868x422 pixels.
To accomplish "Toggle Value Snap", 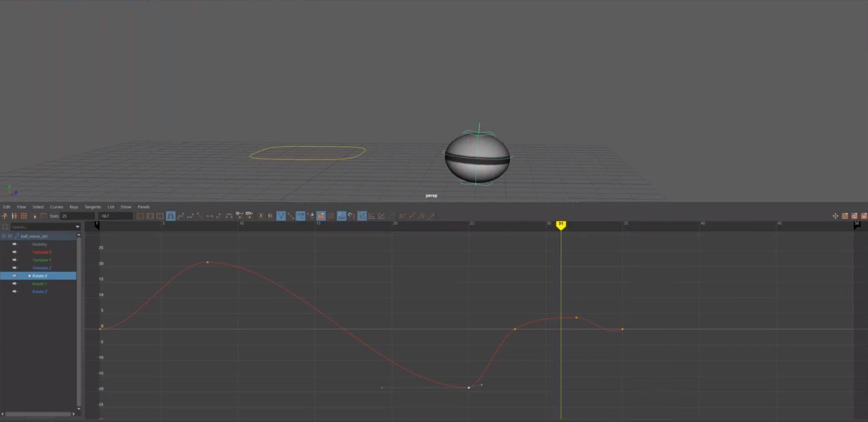I will pos(351,216).
